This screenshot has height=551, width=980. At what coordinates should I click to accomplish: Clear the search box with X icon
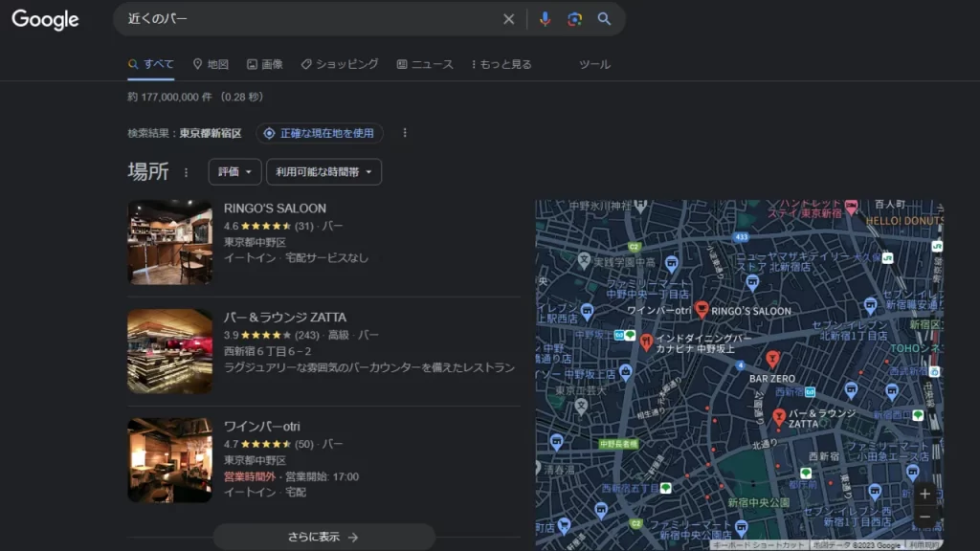pyautogui.click(x=509, y=19)
